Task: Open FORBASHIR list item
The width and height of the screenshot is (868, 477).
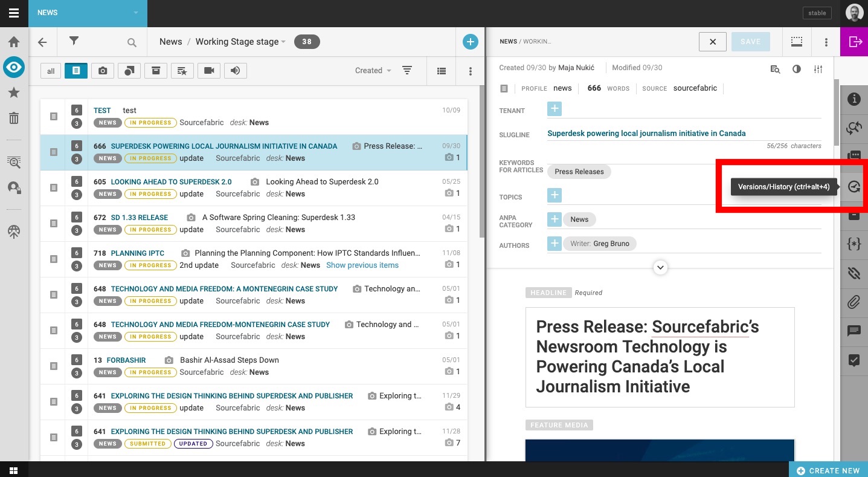Action: (x=254, y=366)
